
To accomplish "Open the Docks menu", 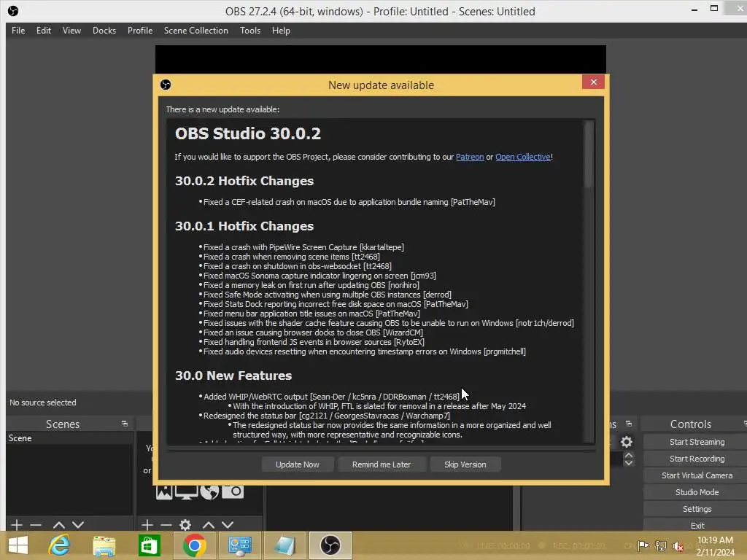I will 104,31.
